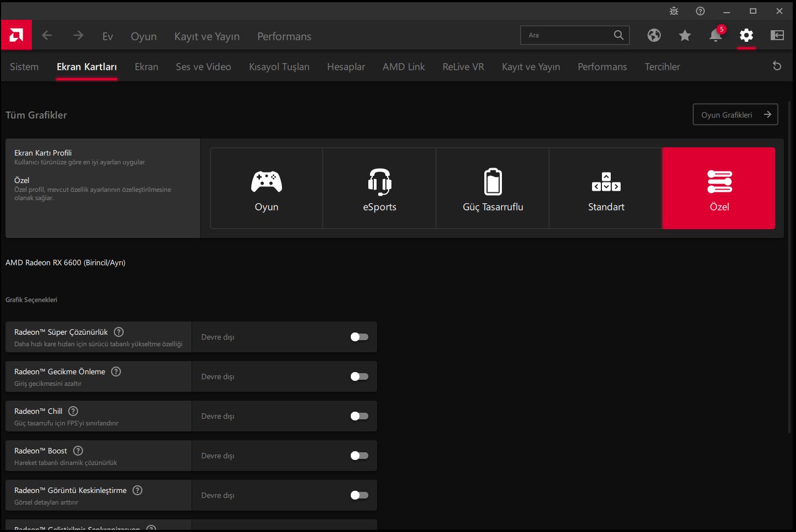This screenshot has height=532, width=796.
Task: Open notifications bell icon
Action: [x=715, y=35]
